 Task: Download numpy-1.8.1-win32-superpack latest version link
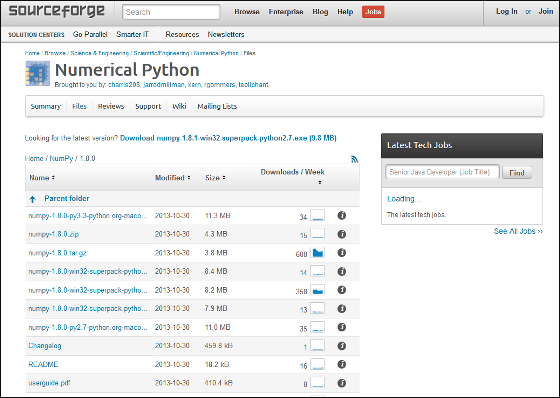(x=228, y=138)
